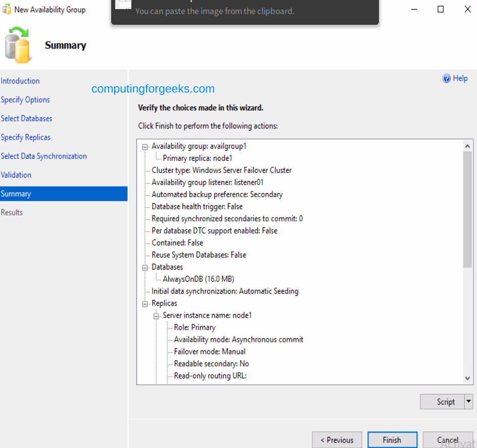Click the scrollbar down arrow

click(467, 378)
